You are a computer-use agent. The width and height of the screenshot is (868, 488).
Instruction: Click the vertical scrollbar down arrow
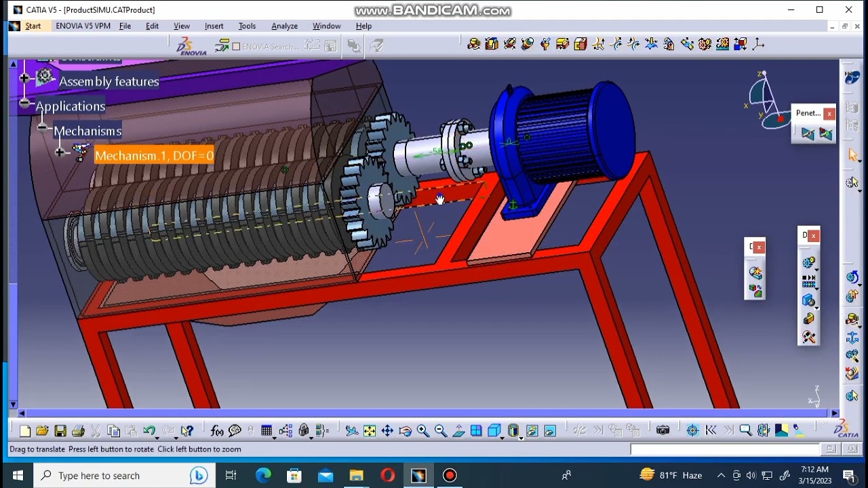(x=13, y=405)
